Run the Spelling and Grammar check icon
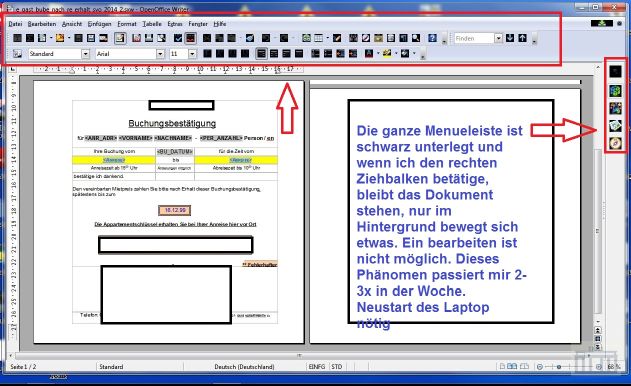631x386 pixels. [178, 38]
